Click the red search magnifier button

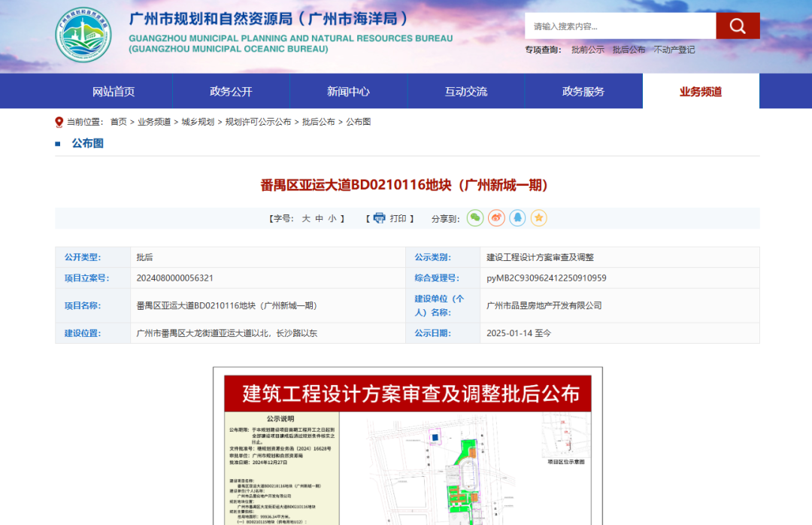click(738, 26)
